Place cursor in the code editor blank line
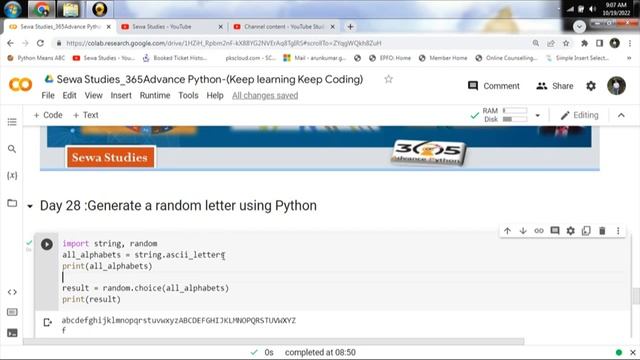 (x=343, y=277)
